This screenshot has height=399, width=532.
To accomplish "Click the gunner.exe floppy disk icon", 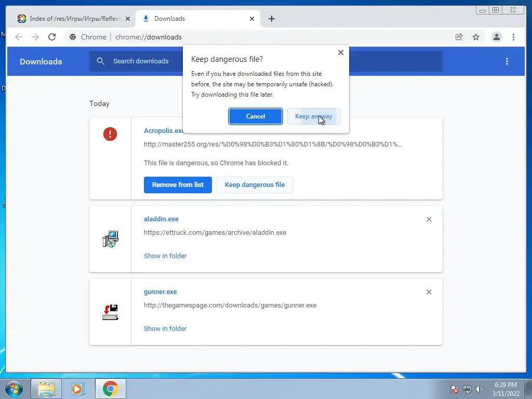I will pyautogui.click(x=110, y=312).
